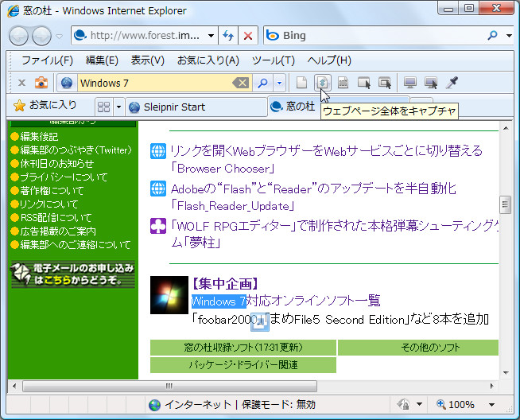Open the WOLF RPGエディター 夢柱 article link
The image size is (520, 420).
(334, 235)
